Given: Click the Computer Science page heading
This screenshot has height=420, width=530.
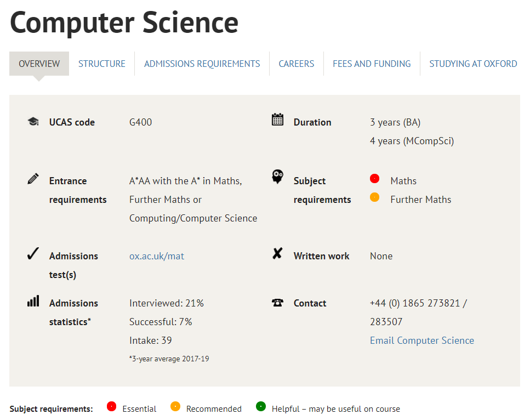Looking at the screenshot, I should click(124, 22).
